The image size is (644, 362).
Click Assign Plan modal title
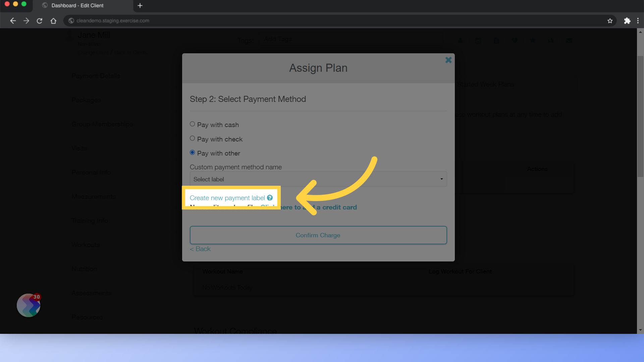point(318,68)
